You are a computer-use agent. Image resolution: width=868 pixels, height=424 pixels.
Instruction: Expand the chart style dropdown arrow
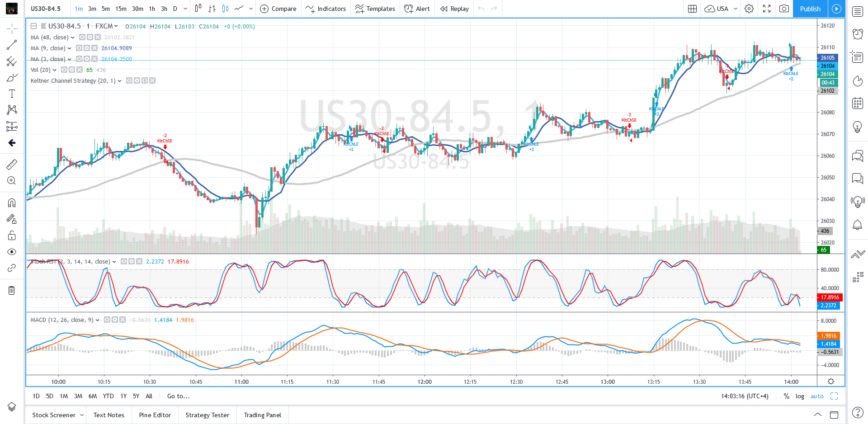click(x=251, y=9)
